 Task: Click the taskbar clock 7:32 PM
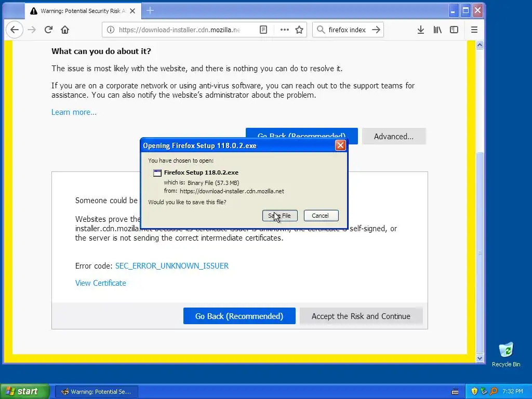513,392
